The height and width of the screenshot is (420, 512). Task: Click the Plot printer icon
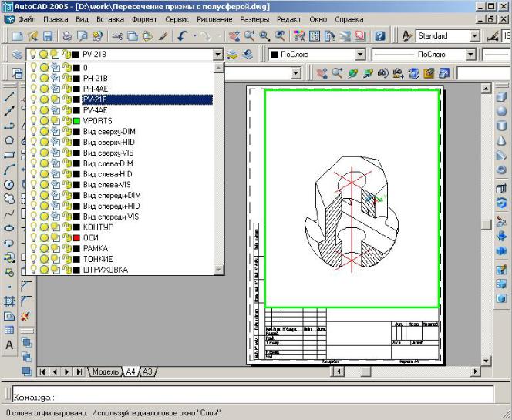point(67,35)
